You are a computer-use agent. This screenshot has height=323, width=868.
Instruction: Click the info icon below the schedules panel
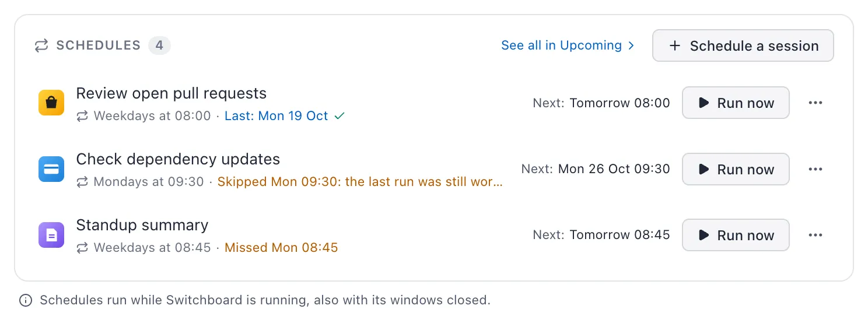coord(26,300)
